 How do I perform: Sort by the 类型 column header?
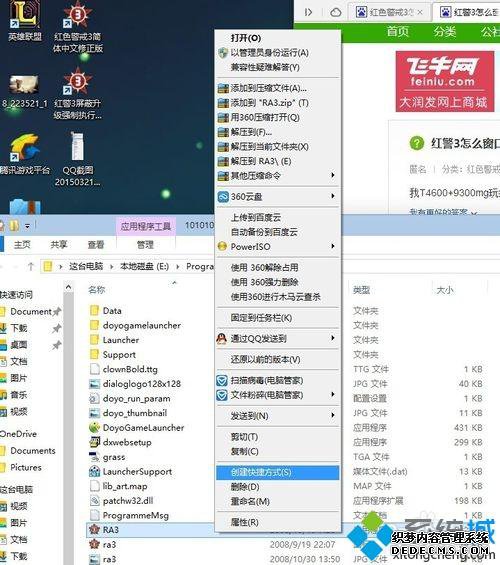click(x=361, y=290)
